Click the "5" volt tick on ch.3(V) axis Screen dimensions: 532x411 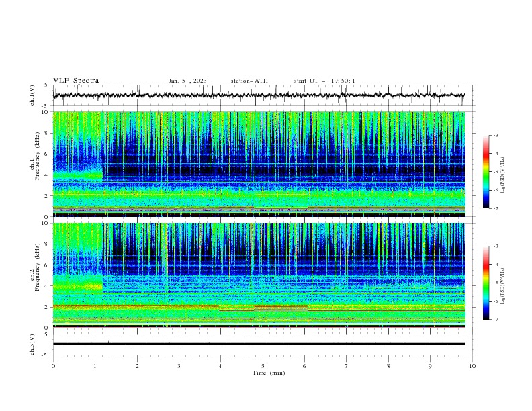[x=46, y=334]
